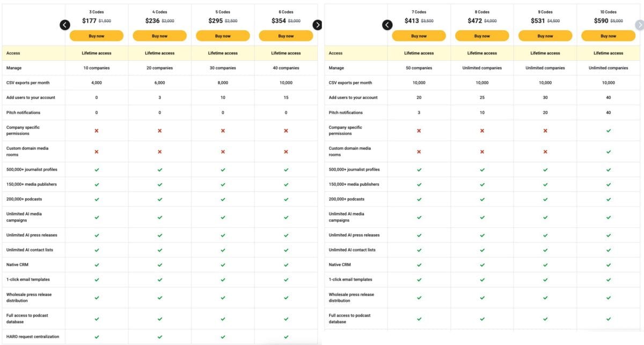
Task: Click greyed right arrow beside 10 Codes
Action: [x=639, y=25]
